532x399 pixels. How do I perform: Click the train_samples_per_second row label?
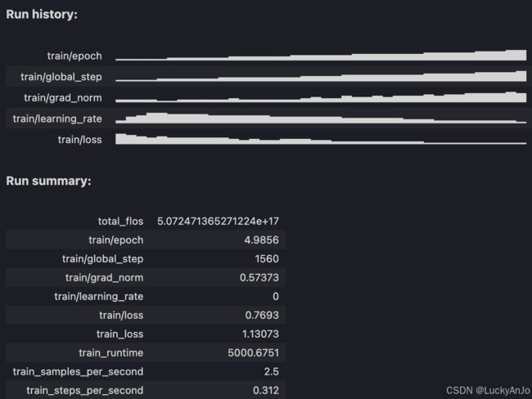click(78, 371)
